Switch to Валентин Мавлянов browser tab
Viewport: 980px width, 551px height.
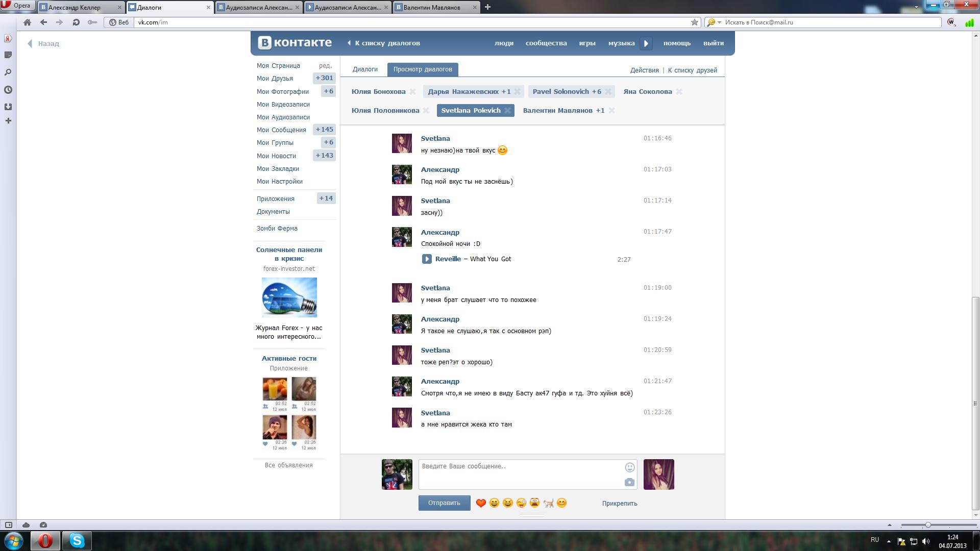(436, 7)
